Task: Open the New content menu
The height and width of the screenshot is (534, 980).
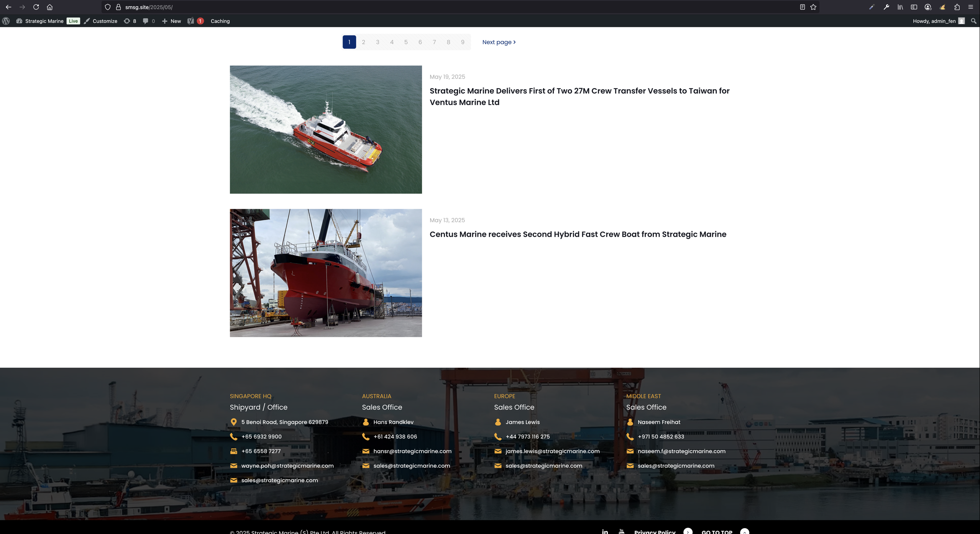Action: click(171, 21)
